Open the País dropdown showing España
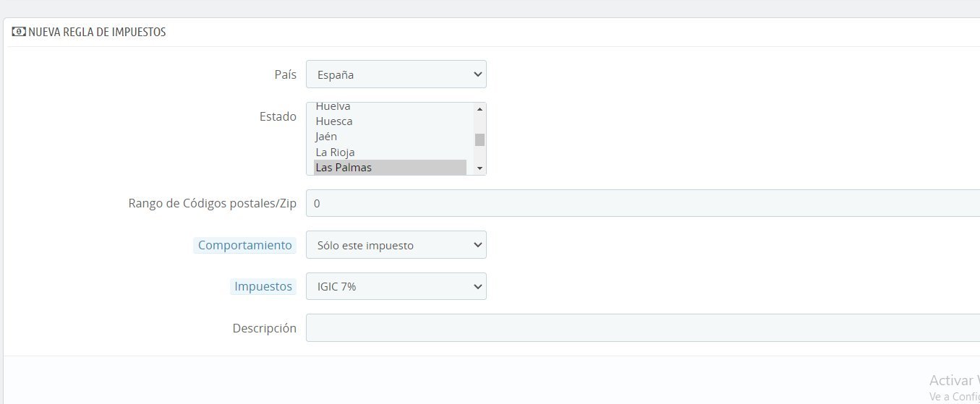 [x=396, y=74]
